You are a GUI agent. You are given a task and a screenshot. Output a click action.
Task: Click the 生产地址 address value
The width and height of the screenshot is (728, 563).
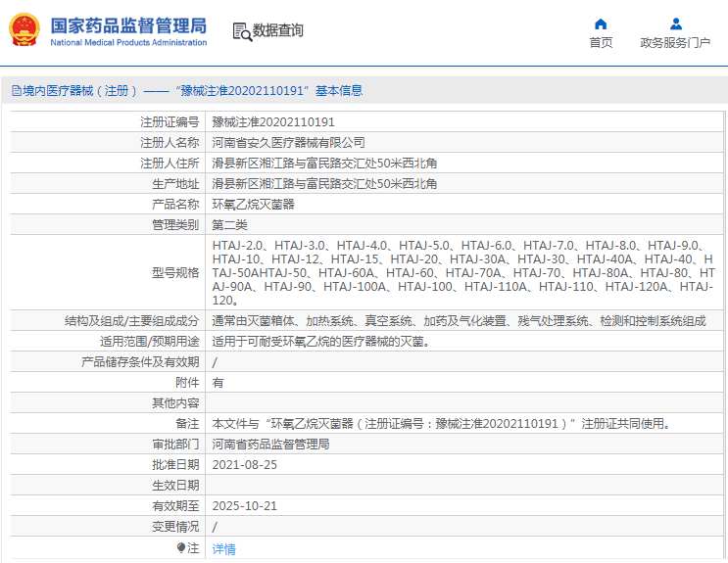[324, 184]
